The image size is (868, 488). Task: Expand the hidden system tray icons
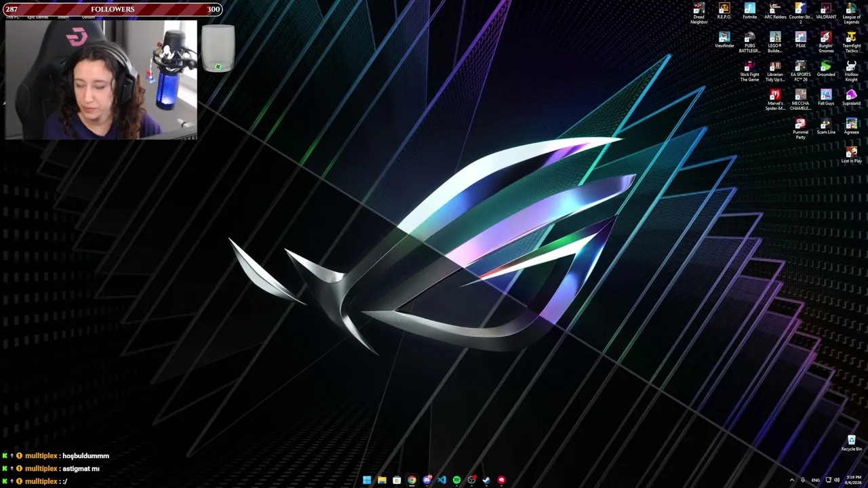pos(791,480)
